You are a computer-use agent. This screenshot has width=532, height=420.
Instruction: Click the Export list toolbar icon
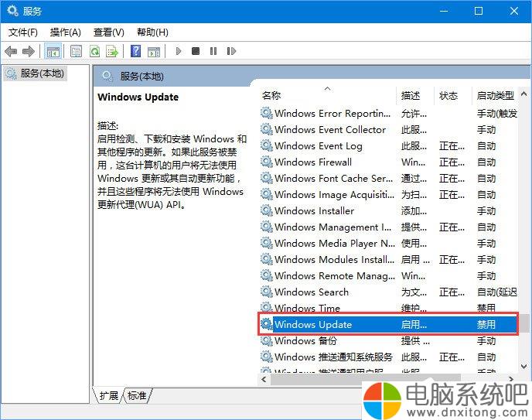point(111,52)
